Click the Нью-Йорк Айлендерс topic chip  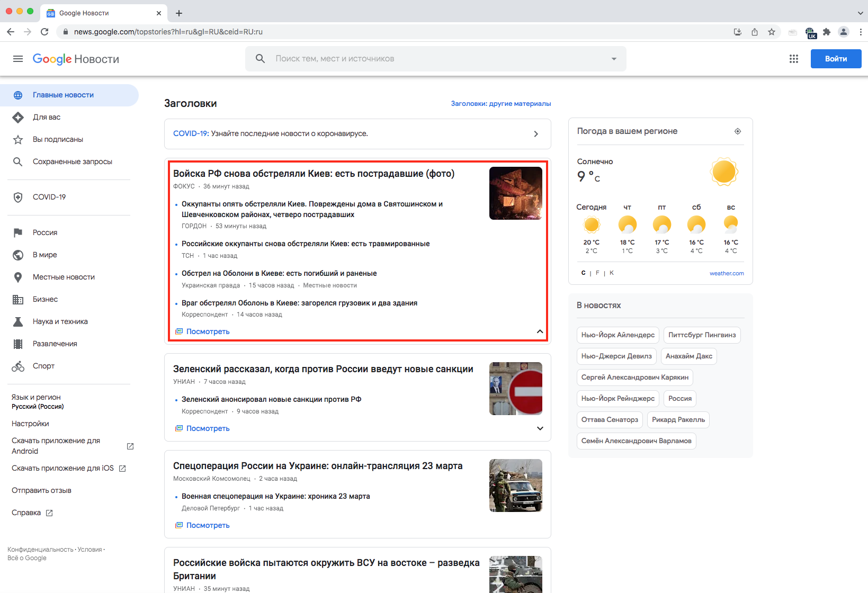(618, 335)
